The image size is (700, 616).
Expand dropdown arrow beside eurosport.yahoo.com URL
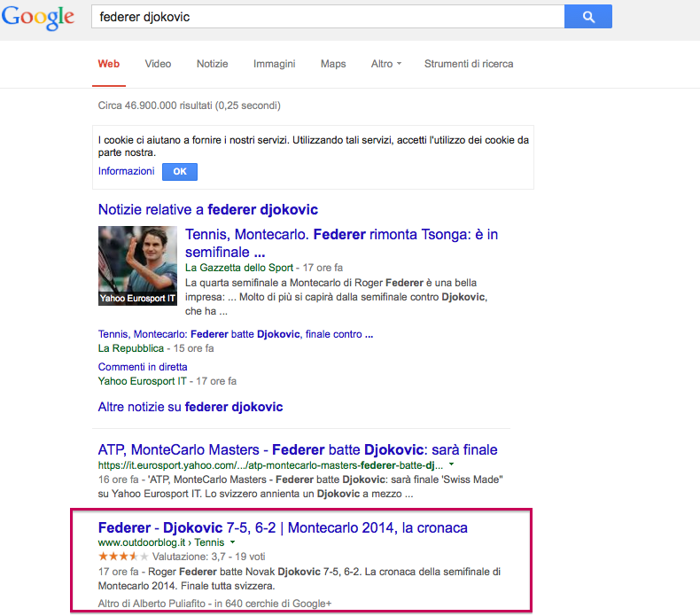click(451, 464)
